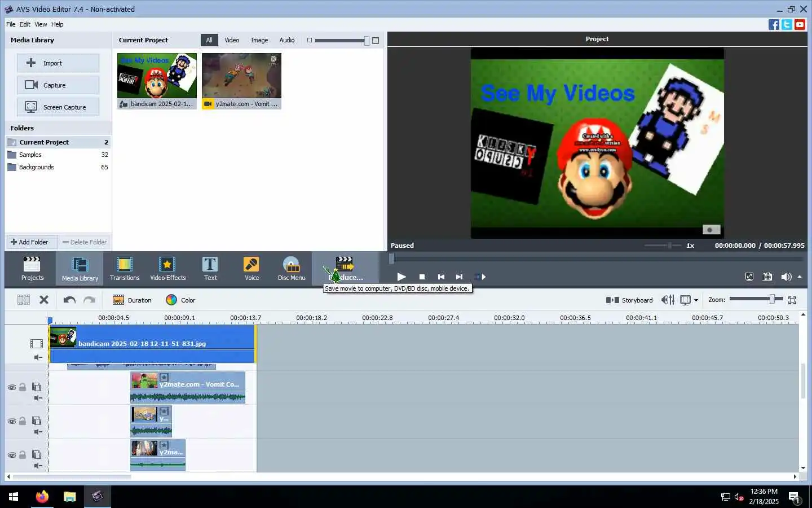Play the project preview
Screen dimensions: 812x508
[x=401, y=277]
